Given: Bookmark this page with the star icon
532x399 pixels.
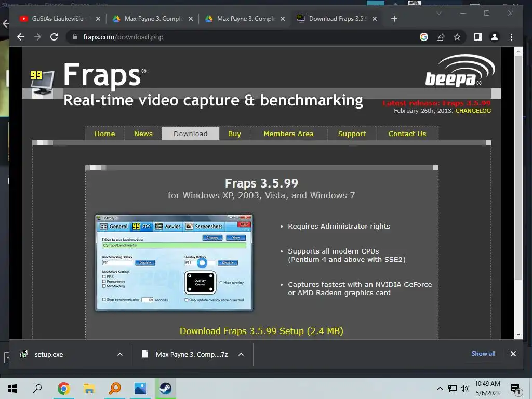Looking at the screenshot, I should click(457, 37).
